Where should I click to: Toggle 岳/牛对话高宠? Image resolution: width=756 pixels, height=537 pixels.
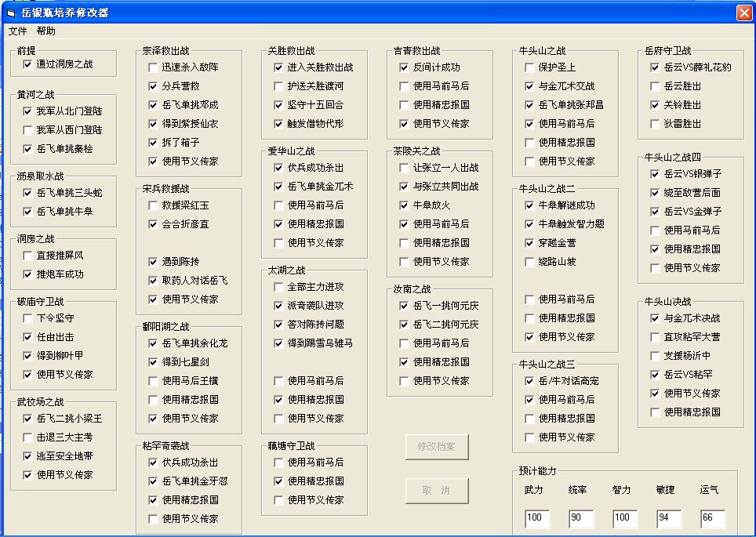(529, 381)
